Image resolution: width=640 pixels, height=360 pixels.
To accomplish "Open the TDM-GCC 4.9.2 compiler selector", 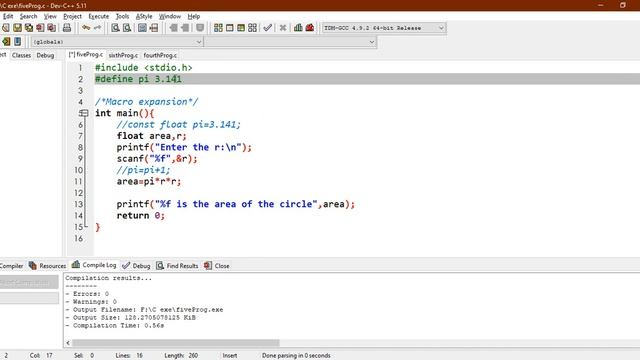I will (x=383, y=28).
